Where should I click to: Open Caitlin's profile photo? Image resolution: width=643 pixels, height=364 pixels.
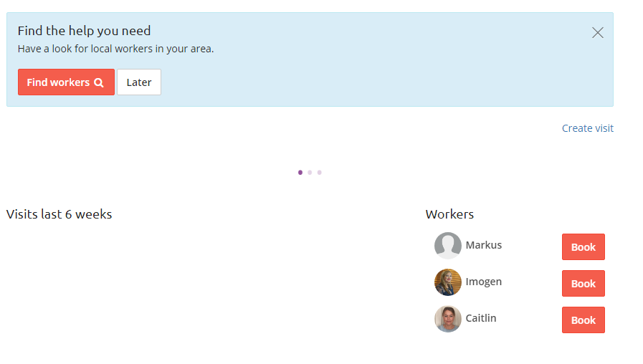coord(448,318)
